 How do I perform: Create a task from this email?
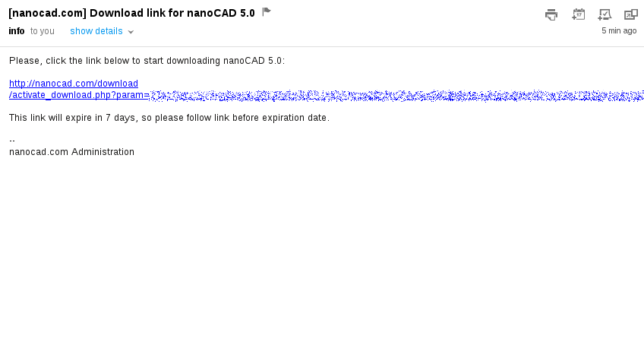605,14
